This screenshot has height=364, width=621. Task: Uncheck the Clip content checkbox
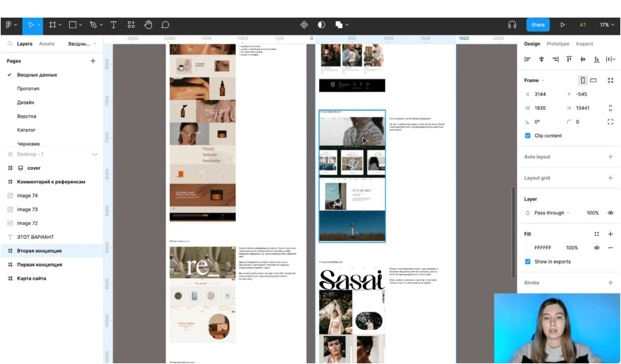click(528, 136)
